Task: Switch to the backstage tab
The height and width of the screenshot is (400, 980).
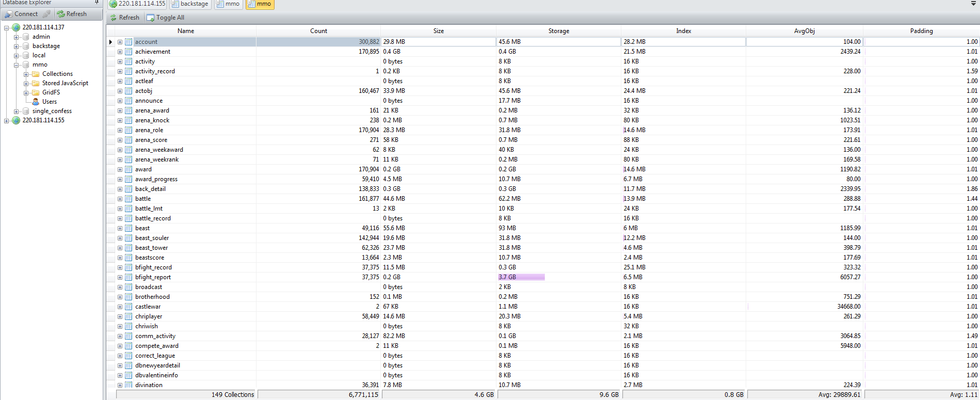Action: click(190, 4)
